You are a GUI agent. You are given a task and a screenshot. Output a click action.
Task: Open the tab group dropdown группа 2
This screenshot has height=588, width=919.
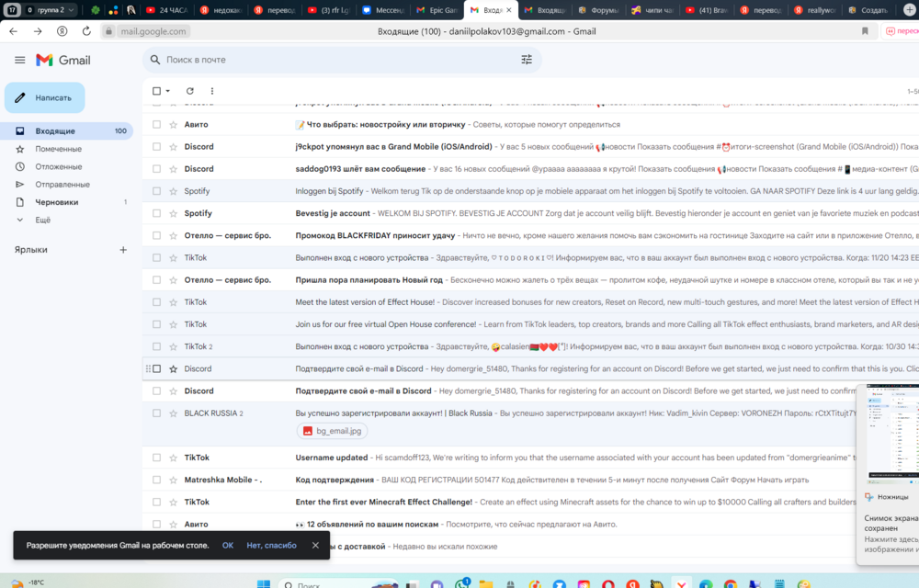click(x=51, y=10)
